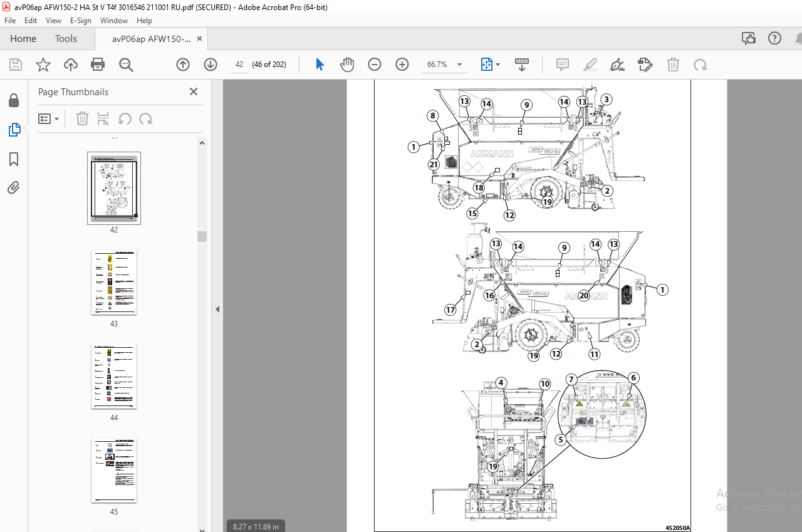Open the Edit menu
Screen dimensions: 802x532
(31, 21)
